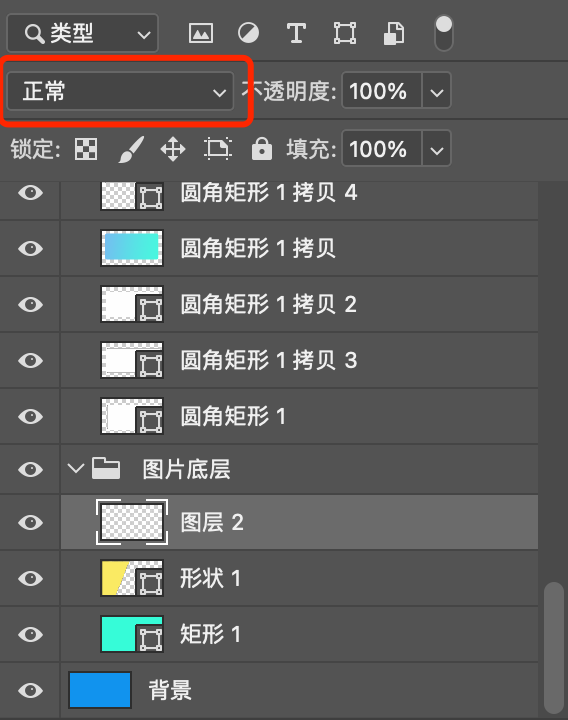Toggle the layer filtering switch
This screenshot has height=720, width=568.
444,33
